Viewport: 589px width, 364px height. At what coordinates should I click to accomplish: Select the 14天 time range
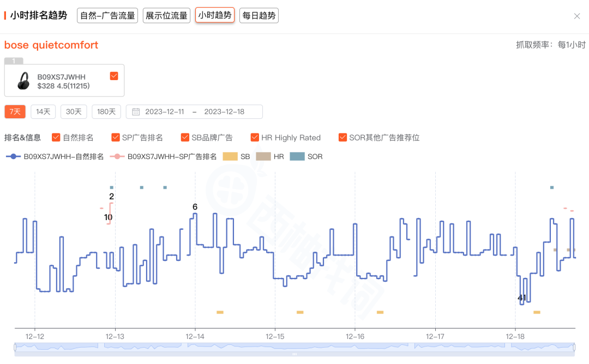point(43,112)
